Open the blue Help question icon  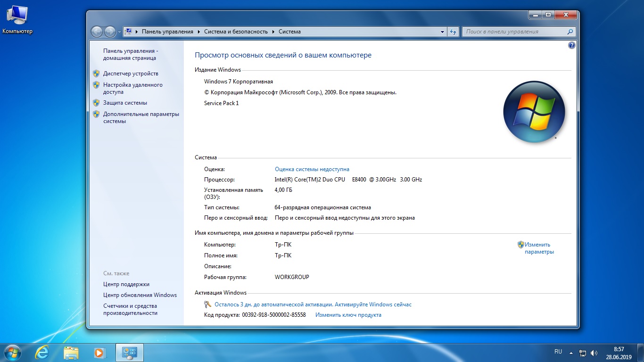point(572,45)
